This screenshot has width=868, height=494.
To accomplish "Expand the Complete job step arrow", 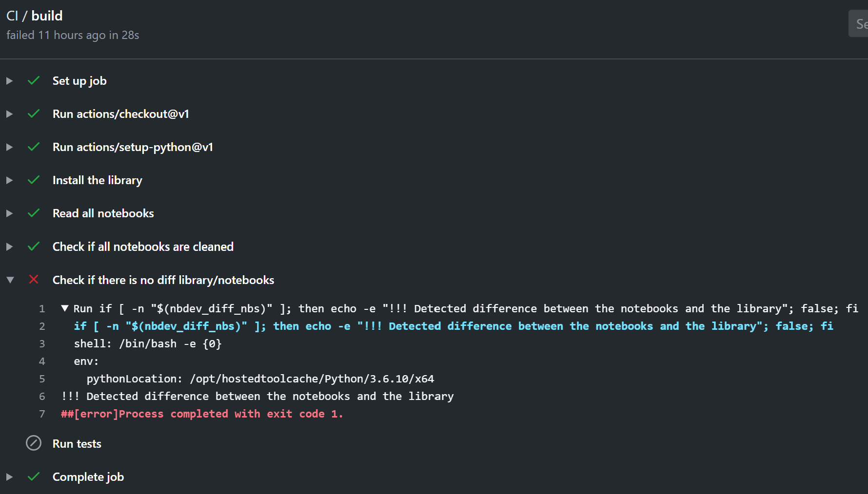I will [9, 477].
